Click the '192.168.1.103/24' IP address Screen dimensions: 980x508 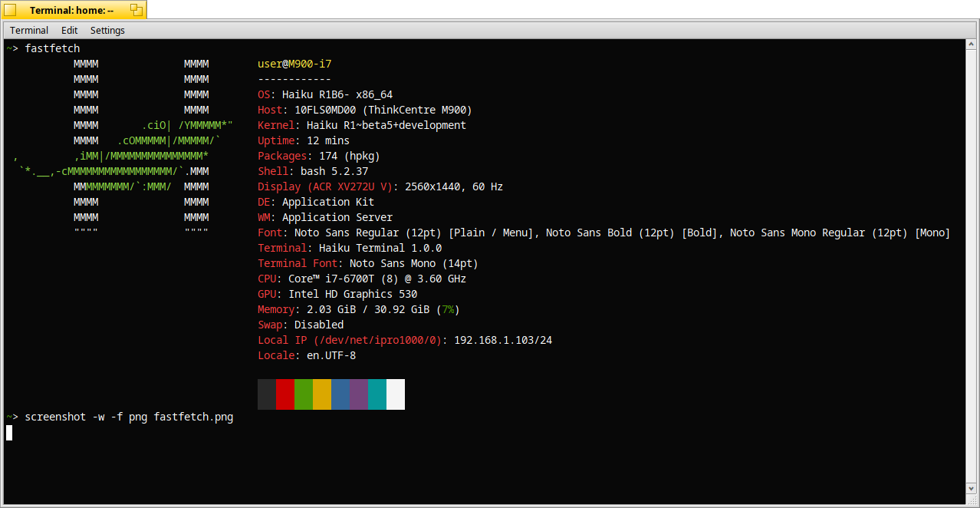click(x=503, y=340)
